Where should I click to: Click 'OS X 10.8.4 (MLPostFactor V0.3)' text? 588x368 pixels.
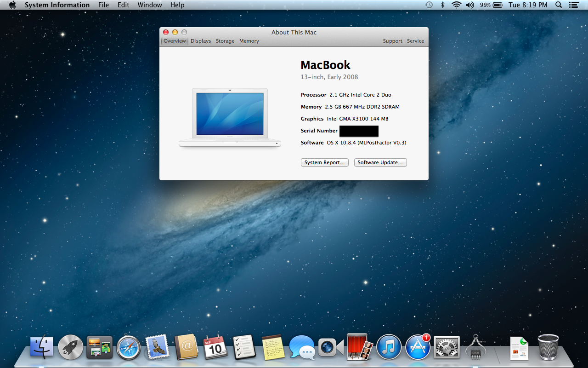pyautogui.click(x=367, y=143)
